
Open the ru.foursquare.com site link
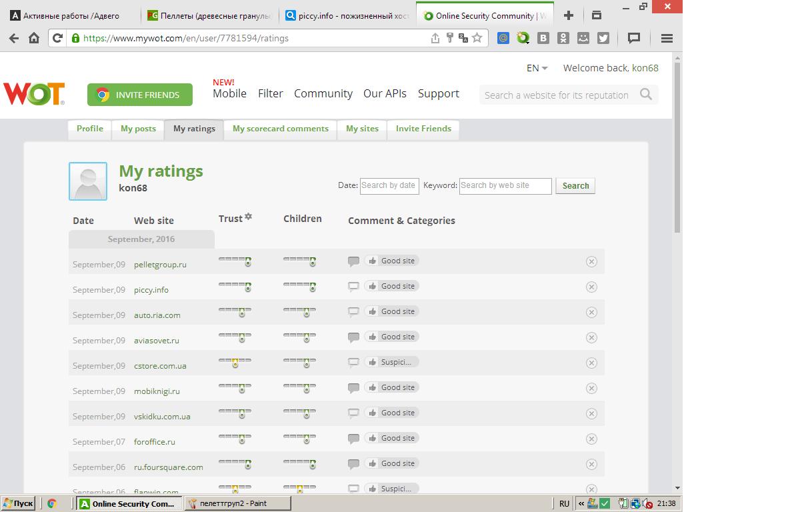pyautogui.click(x=169, y=467)
